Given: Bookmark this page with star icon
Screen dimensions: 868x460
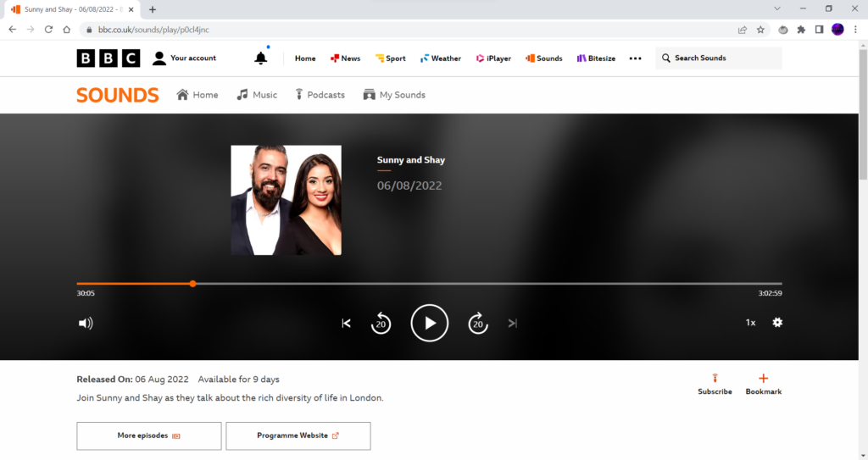Looking at the screenshot, I should coord(760,30).
